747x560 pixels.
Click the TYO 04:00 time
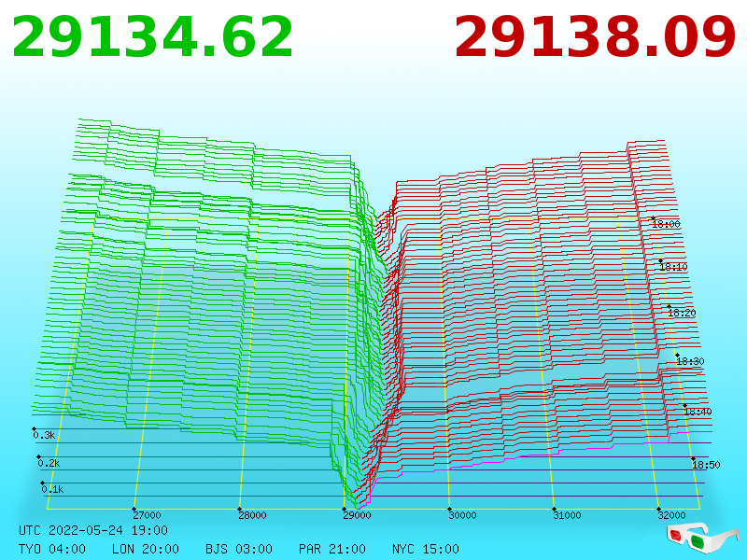point(52,549)
